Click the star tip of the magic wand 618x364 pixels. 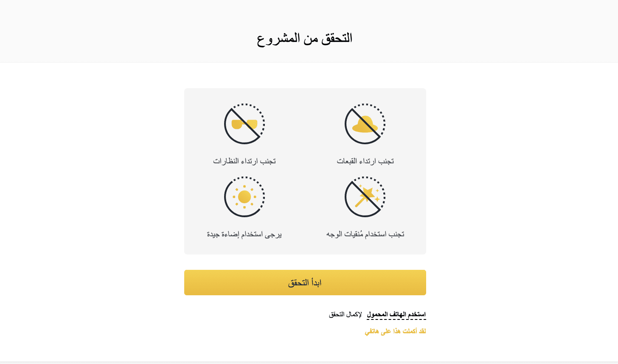coord(368,193)
